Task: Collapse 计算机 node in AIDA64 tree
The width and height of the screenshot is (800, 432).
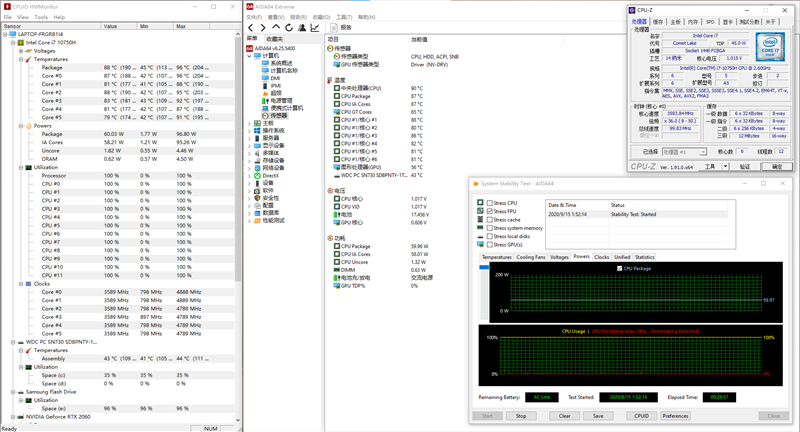Action: [249, 56]
